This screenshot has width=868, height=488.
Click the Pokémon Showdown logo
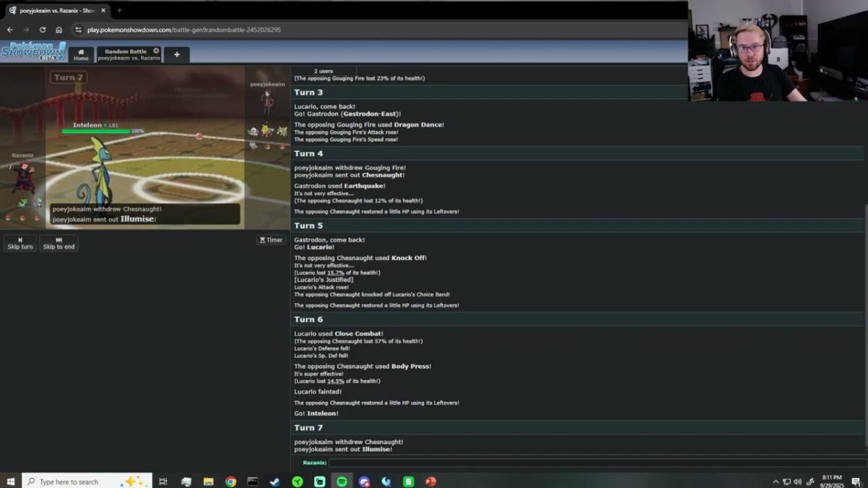pyautogui.click(x=33, y=51)
